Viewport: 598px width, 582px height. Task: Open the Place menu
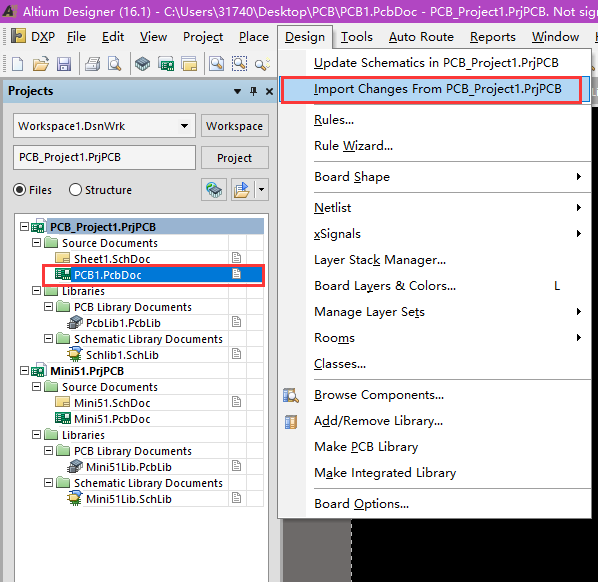click(x=254, y=37)
